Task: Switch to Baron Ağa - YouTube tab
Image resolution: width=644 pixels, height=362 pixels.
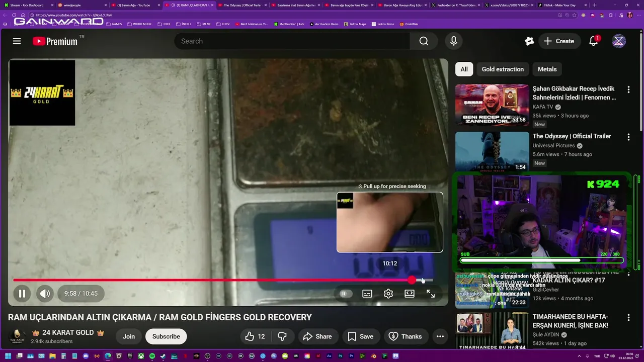Action: 135,5
